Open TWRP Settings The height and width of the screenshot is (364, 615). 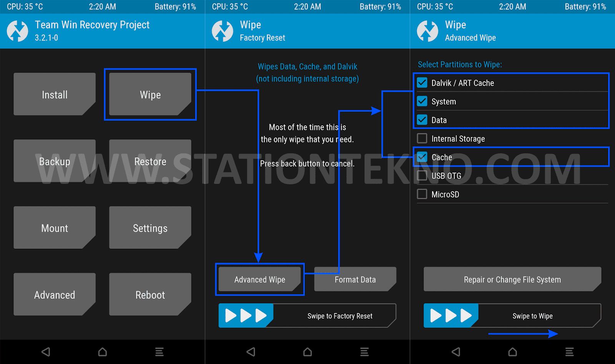[x=150, y=228]
